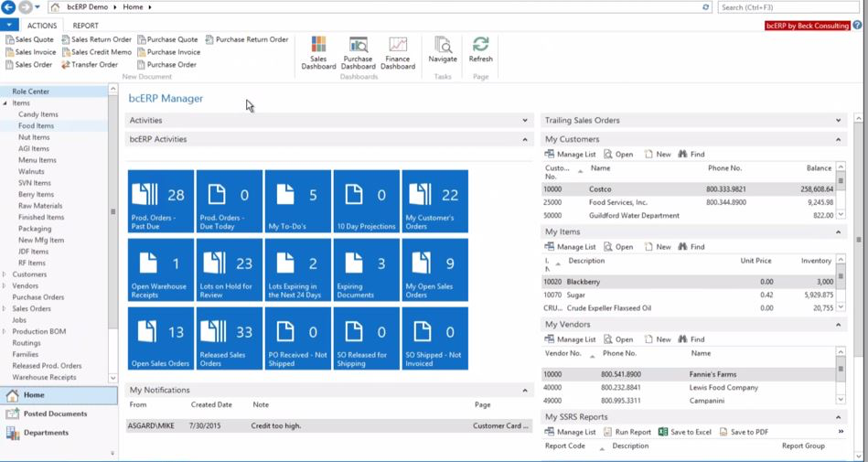Click Save to PDF button

point(744,432)
